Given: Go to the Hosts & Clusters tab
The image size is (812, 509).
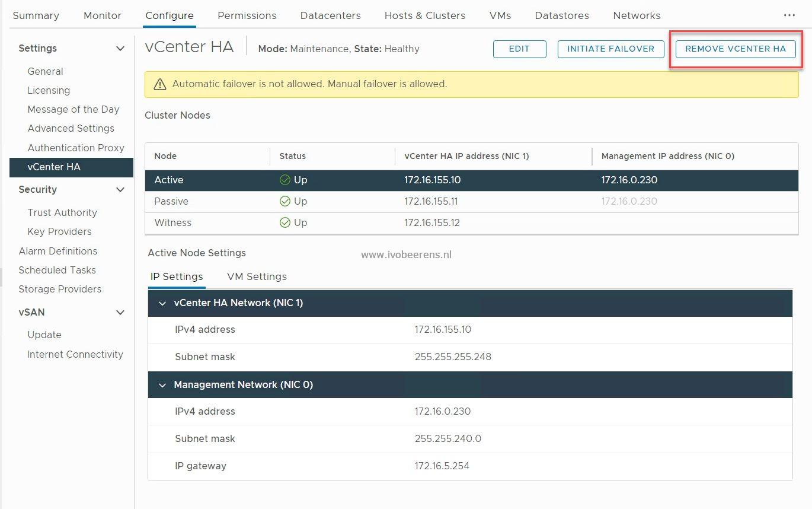Looking at the screenshot, I should [x=425, y=15].
